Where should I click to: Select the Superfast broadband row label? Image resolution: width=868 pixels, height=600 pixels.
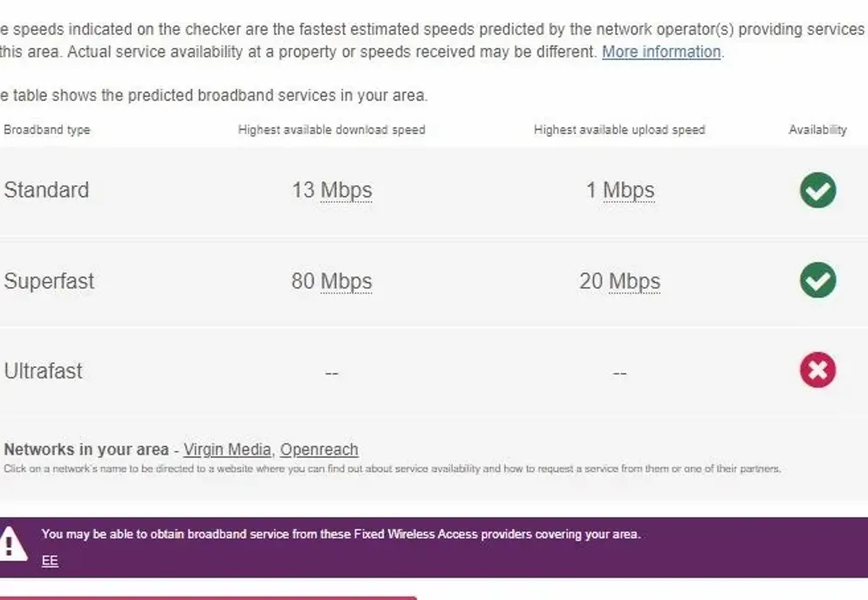(x=49, y=281)
